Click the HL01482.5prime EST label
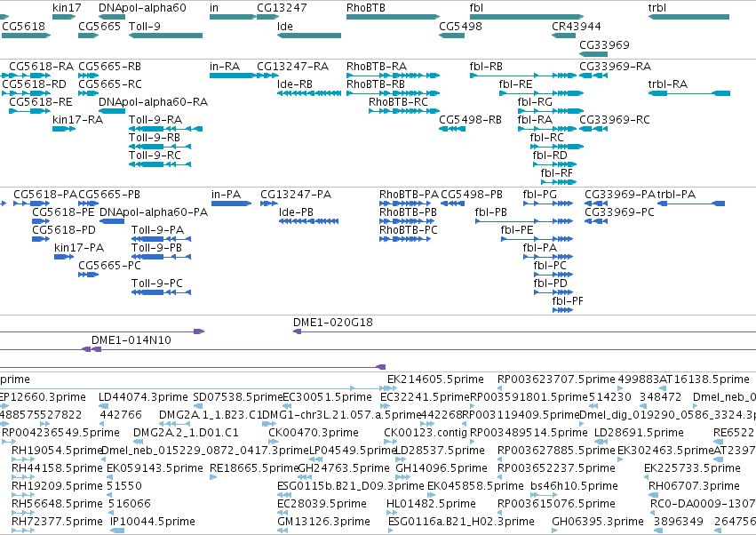 [x=431, y=504]
